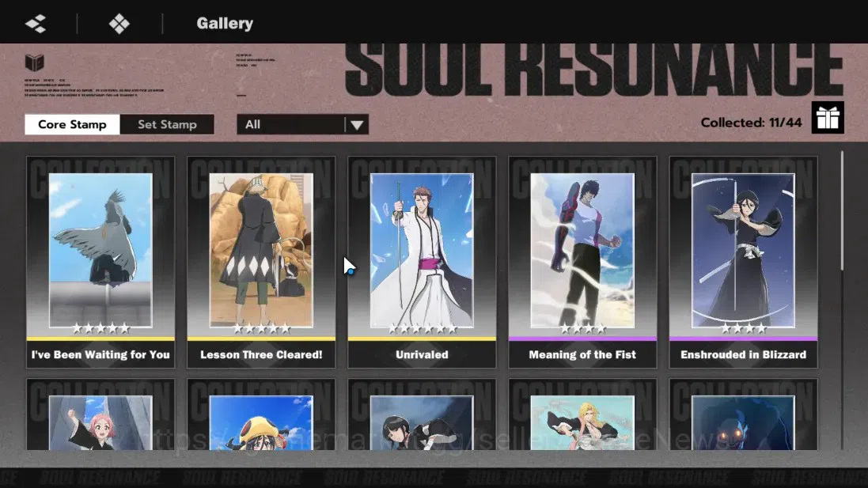
Task: Select the dark-haired girl stamp in second row
Action: [x=422, y=415]
